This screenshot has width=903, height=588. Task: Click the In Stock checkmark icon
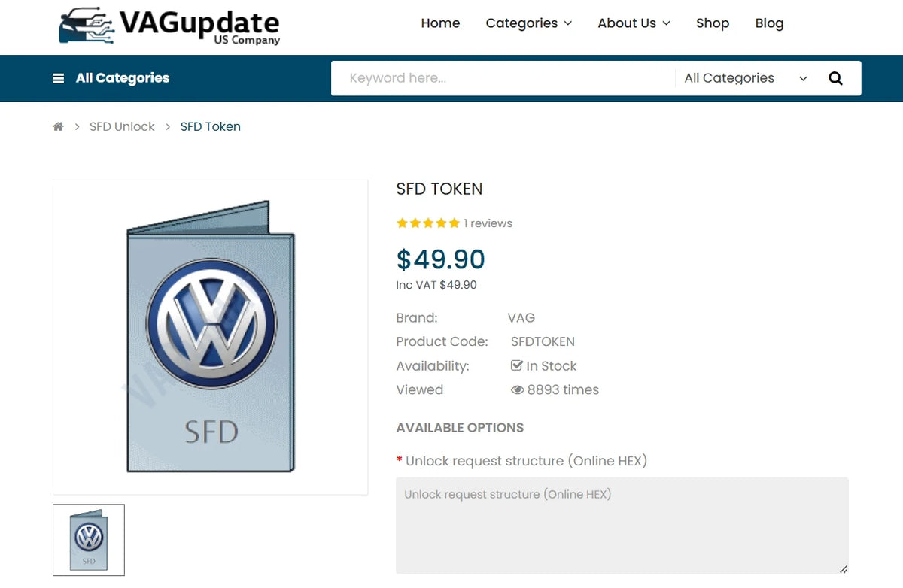[517, 365]
